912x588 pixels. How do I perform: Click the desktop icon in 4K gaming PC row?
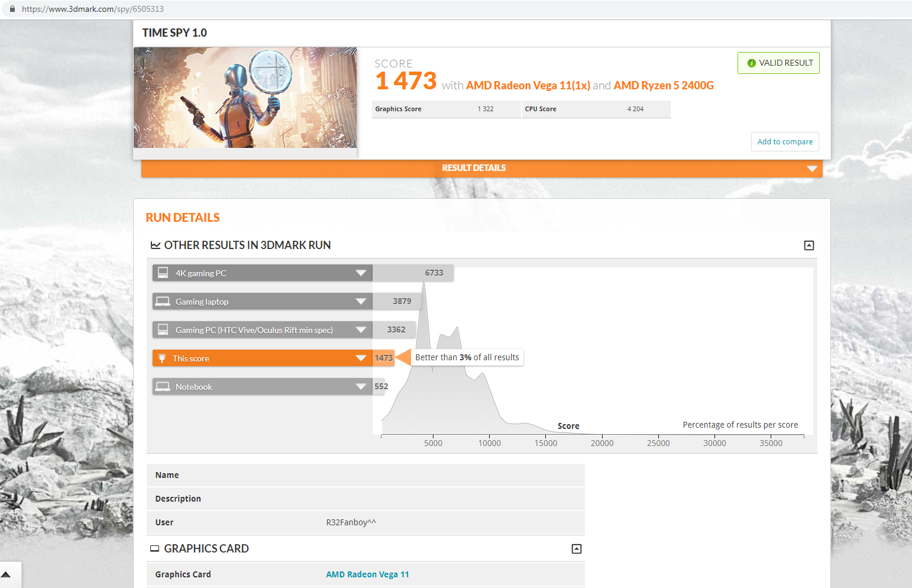tap(163, 273)
